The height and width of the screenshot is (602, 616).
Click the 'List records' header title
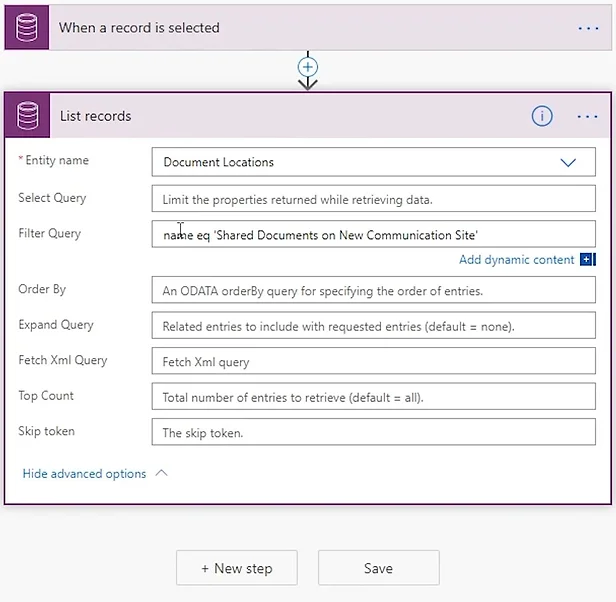95,116
